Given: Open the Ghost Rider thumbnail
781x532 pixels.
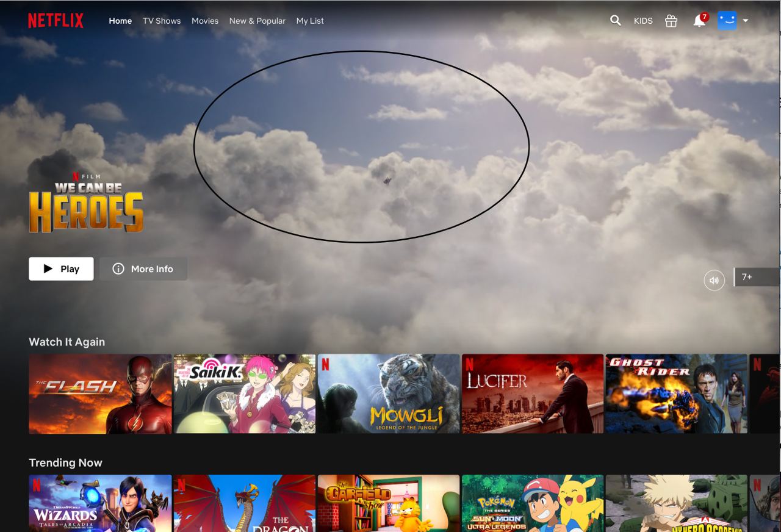Looking at the screenshot, I should [677, 394].
